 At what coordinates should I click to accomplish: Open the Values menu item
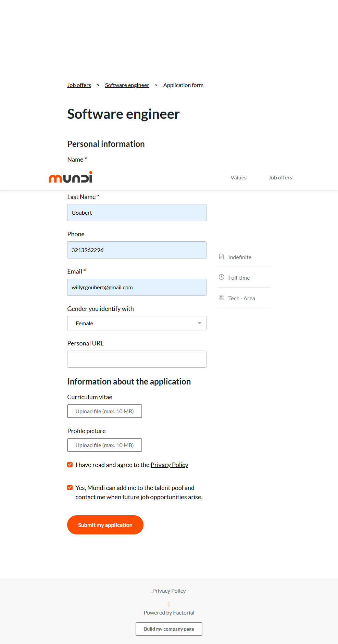(x=238, y=177)
